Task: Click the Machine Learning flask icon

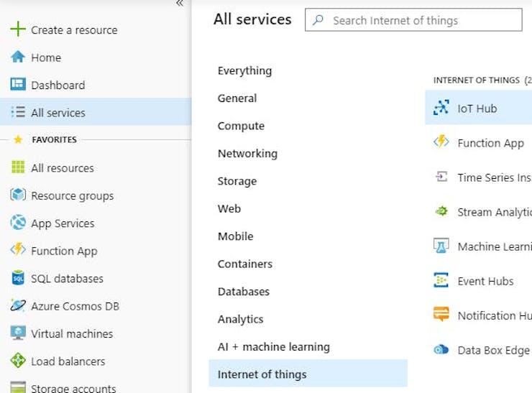Action: [441, 246]
